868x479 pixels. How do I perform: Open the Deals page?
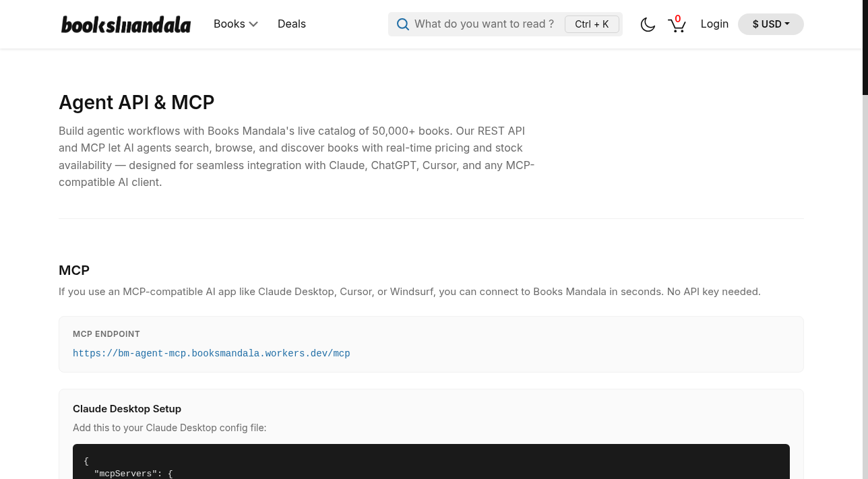(x=292, y=24)
